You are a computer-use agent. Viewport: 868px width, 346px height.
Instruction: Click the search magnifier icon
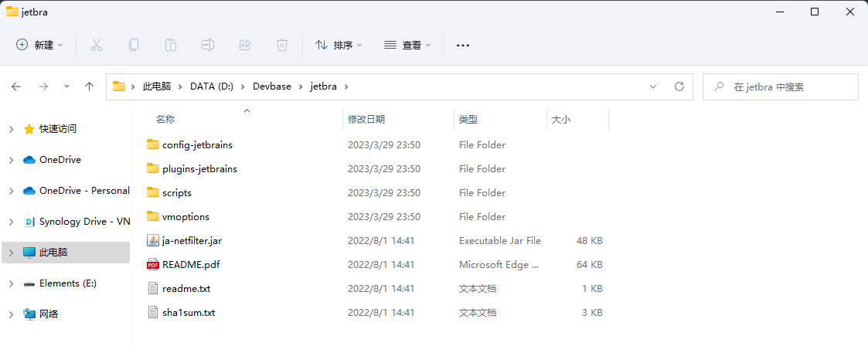point(719,86)
